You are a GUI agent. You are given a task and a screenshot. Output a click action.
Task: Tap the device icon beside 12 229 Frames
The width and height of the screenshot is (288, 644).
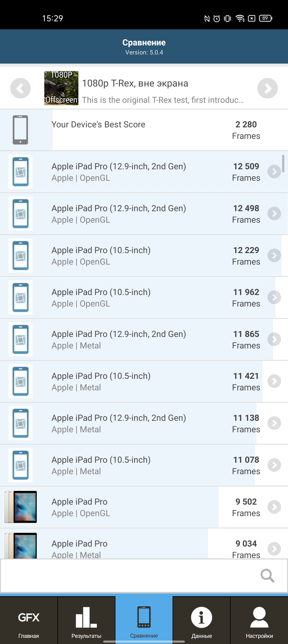click(x=21, y=256)
